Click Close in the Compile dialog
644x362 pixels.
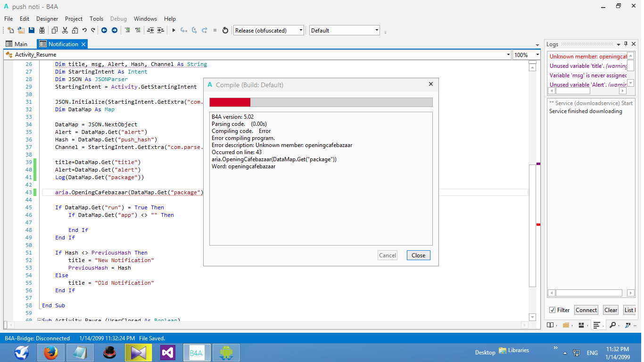click(418, 255)
